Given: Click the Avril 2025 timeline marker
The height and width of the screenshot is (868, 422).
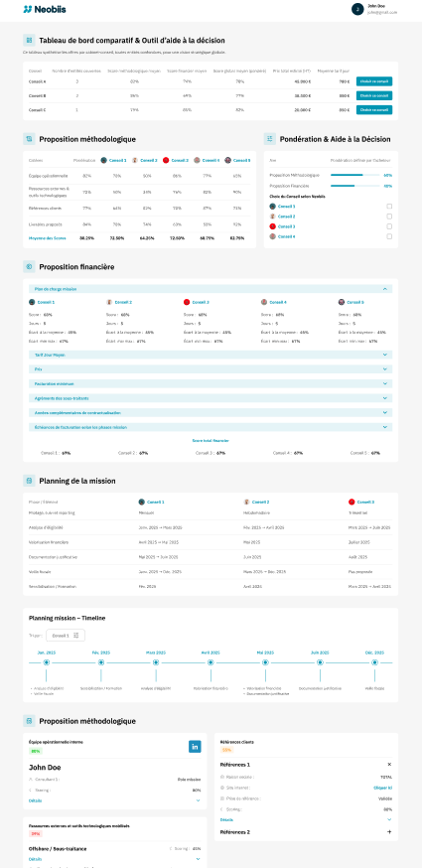Looking at the screenshot, I should tap(211, 662).
